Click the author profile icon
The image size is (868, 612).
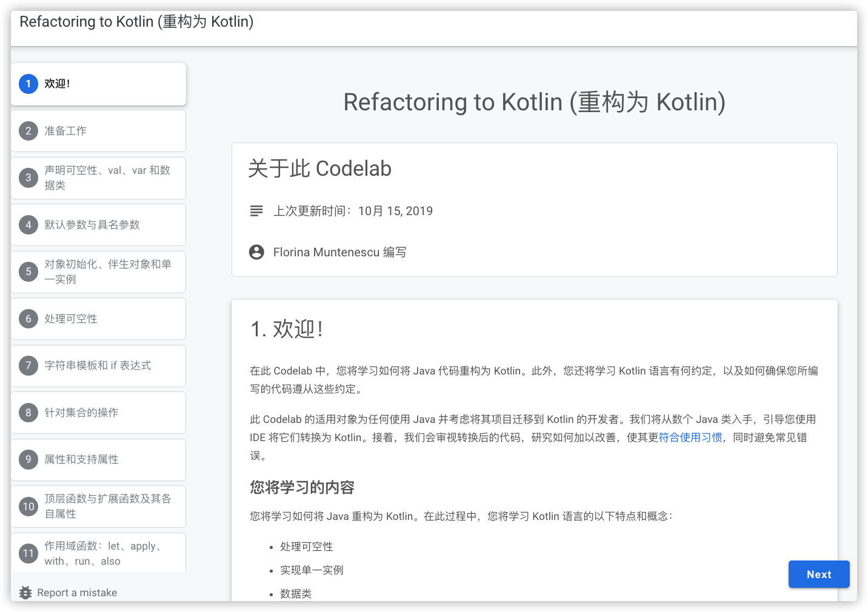click(256, 251)
